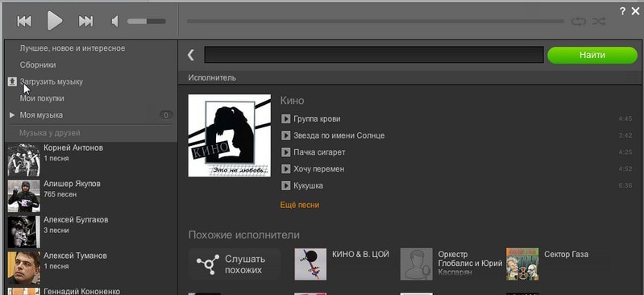Open Алишер Якупов's music

[x=72, y=184]
